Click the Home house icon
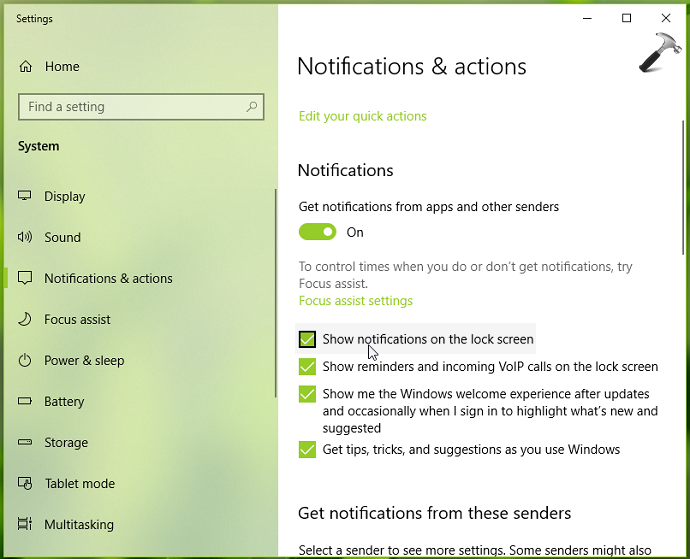This screenshot has width=690, height=559. [26, 66]
